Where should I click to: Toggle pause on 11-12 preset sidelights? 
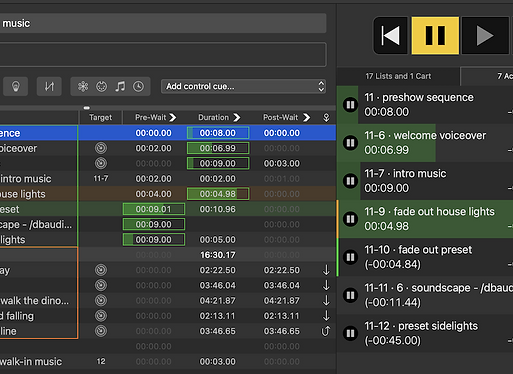pos(350,333)
